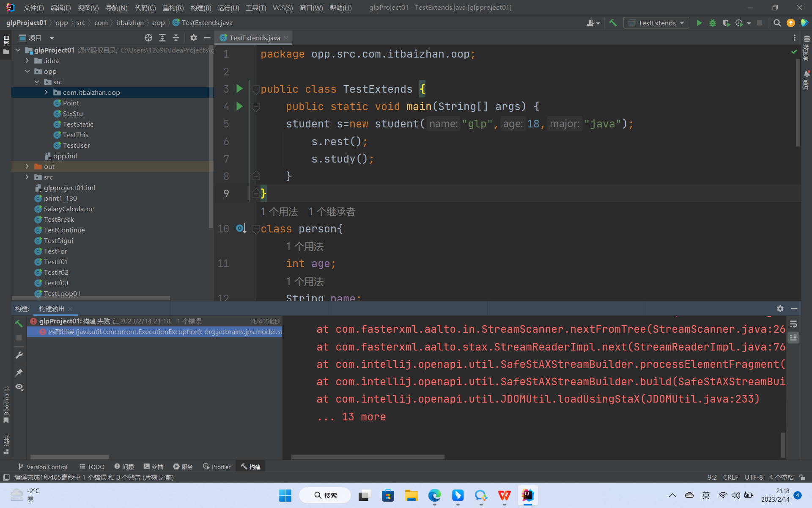Viewport: 812px width, 508px height.
Task: Expand the com.itbaizhan.oop package
Action: coord(46,92)
